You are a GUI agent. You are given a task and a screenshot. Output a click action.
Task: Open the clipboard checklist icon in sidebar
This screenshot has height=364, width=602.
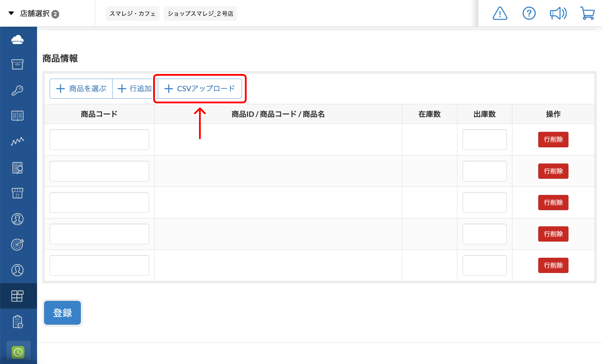(x=18, y=321)
